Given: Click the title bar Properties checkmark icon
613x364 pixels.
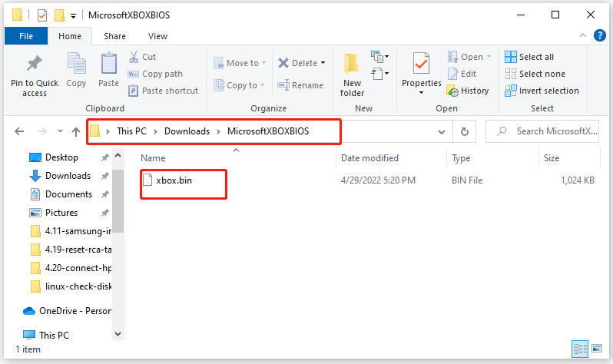Looking at the screenshot, I should pos(41,15).
